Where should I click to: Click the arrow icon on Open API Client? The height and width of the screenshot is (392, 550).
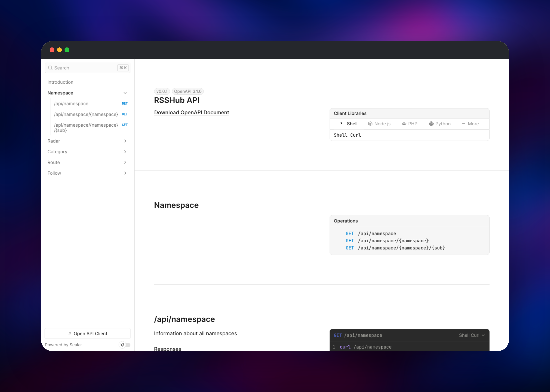[x=70, y=334]
